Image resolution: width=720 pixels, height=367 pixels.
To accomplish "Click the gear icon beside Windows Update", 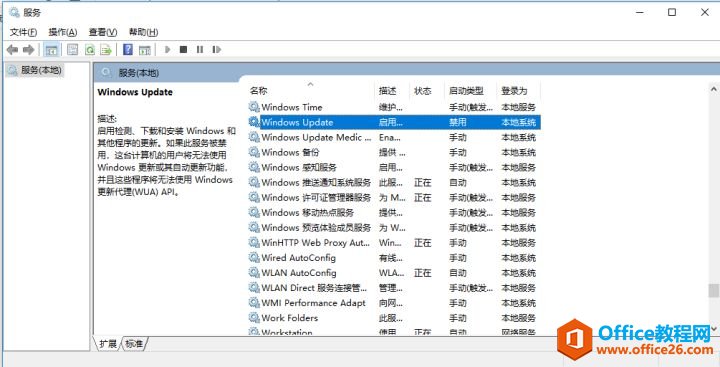I will [254, 122].
